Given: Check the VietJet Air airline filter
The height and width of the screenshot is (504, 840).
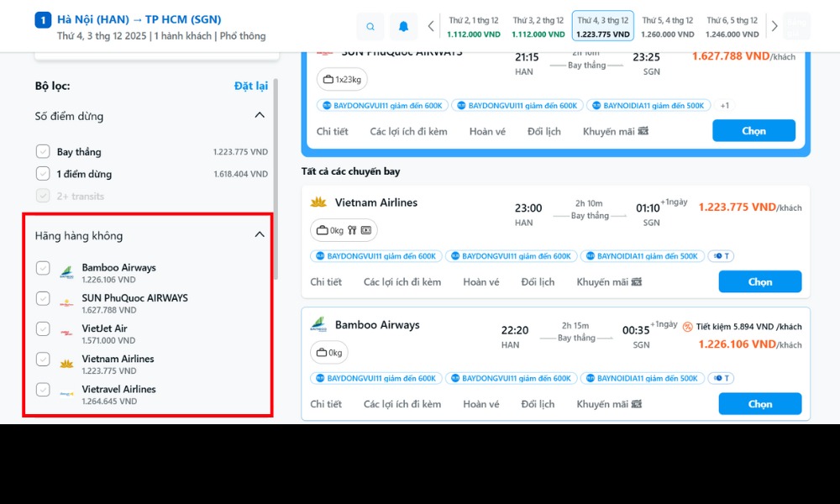Looking at the screenshot, I should click(43, 328).
